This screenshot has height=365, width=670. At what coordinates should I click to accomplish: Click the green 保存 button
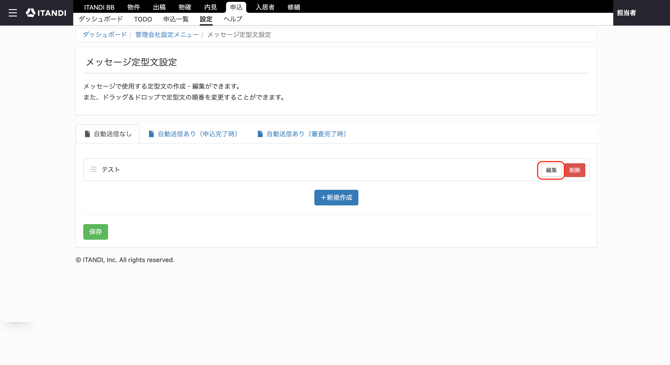[96, 232]
